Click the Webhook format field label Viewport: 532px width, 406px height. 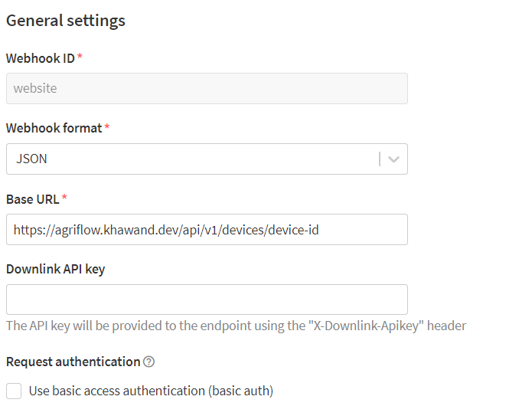point(54,128)
